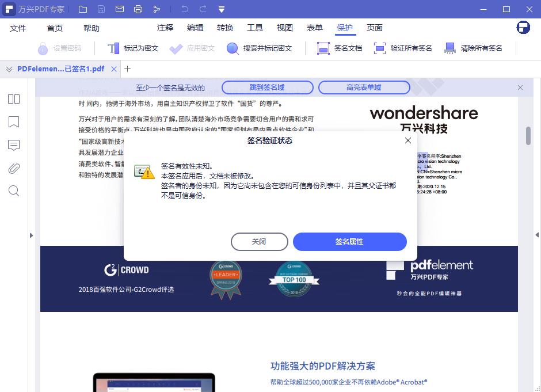
Task: Open the search panel in sidebar
Action: click(x=14, y=191)
